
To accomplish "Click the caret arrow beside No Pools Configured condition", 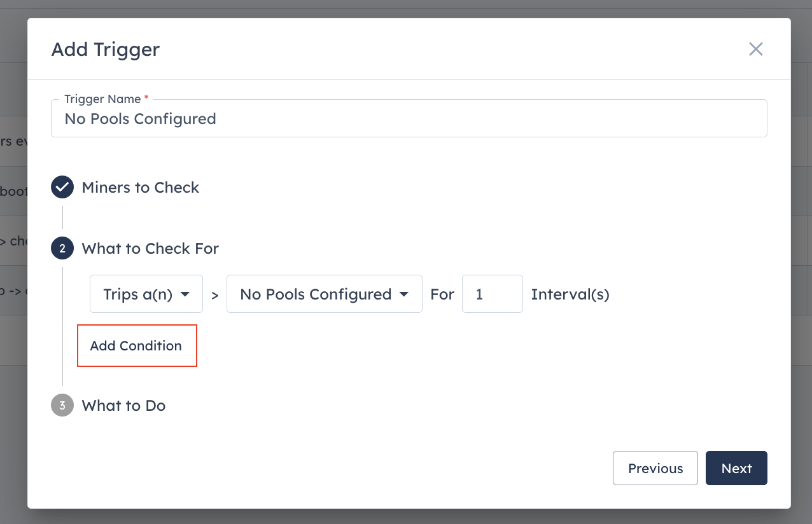I will pyautogui.click(x=403, y=294).
